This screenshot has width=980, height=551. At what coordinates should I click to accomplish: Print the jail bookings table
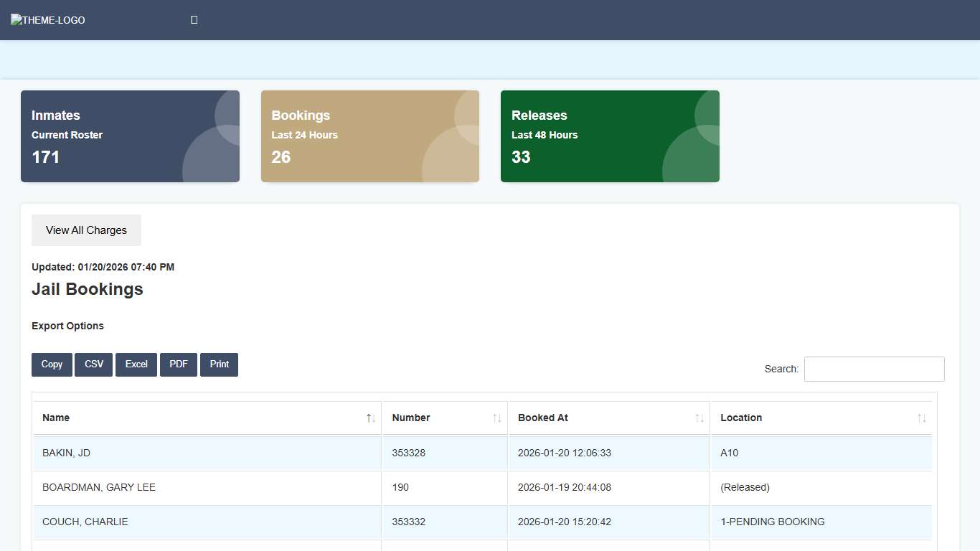point(219,364)
